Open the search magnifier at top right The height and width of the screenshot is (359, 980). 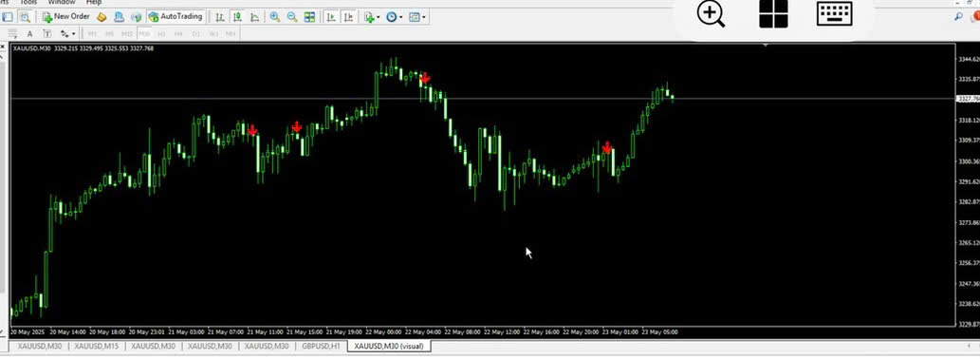point(959,17)
